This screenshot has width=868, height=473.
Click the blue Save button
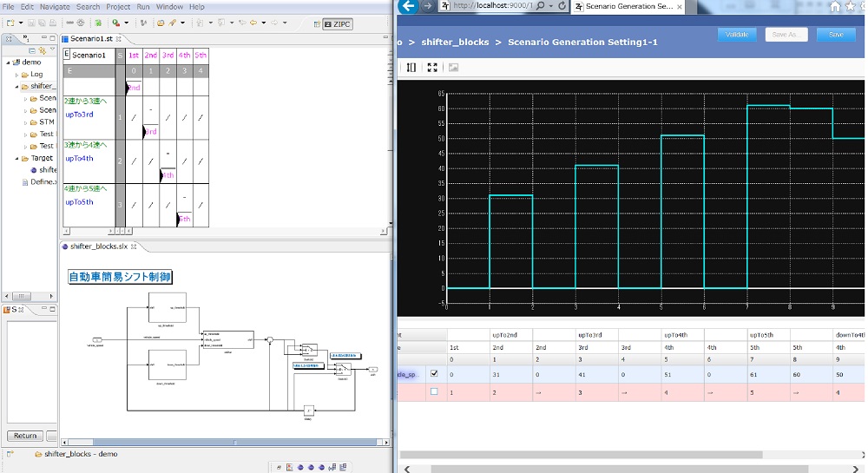pyautogui.click(x=835, y=35)
